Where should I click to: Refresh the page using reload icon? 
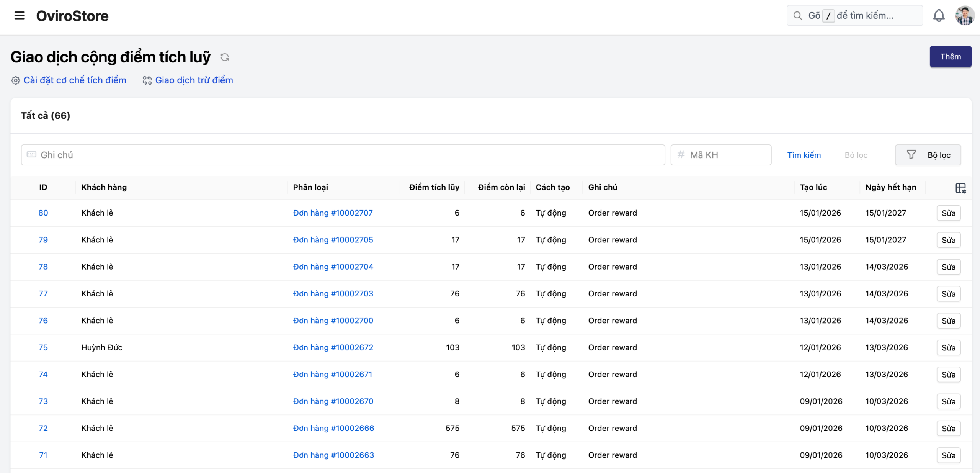(225, 57)
